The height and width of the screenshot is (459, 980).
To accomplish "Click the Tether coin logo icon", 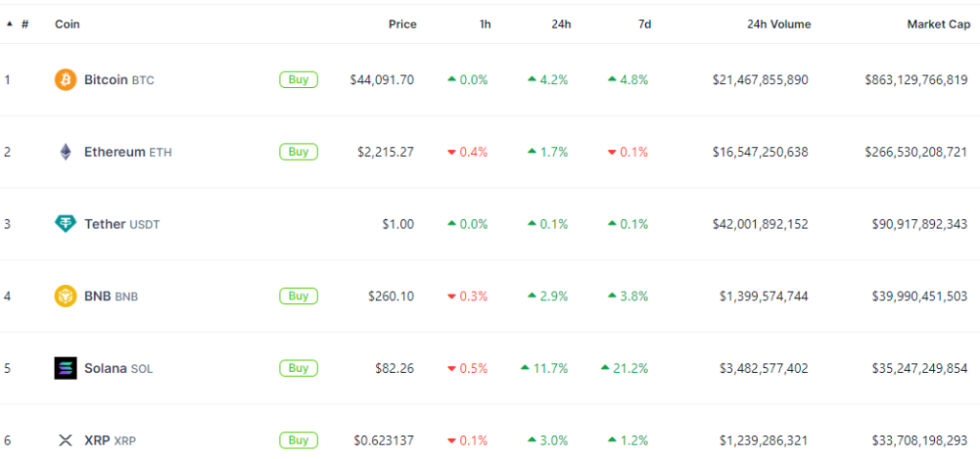I will point(65,224).
